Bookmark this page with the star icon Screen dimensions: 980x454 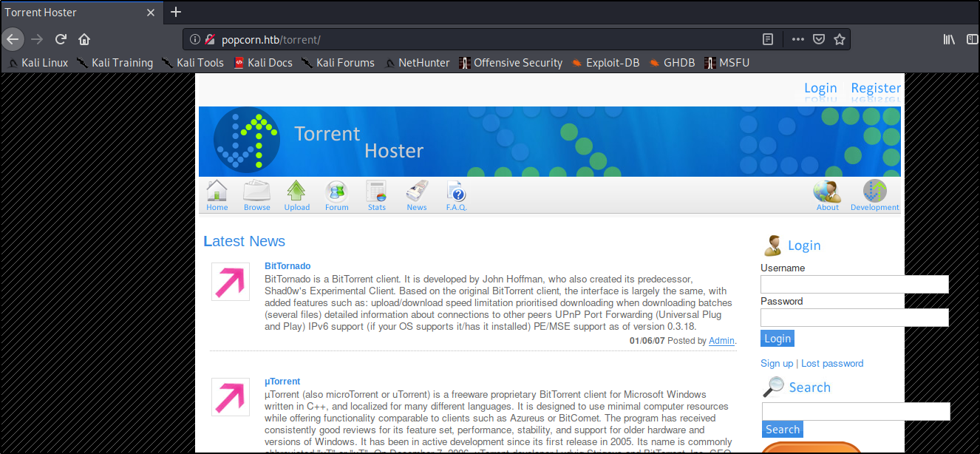point(840,39)
